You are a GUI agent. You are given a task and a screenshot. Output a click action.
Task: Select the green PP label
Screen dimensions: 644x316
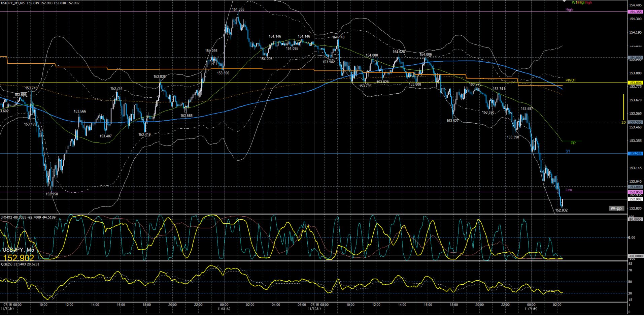[573, 143]
